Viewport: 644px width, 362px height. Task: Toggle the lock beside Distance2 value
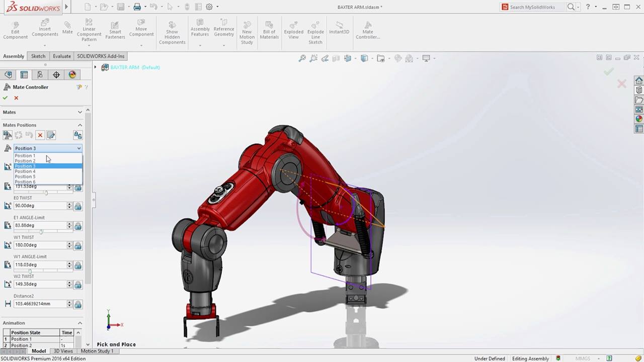78,304
